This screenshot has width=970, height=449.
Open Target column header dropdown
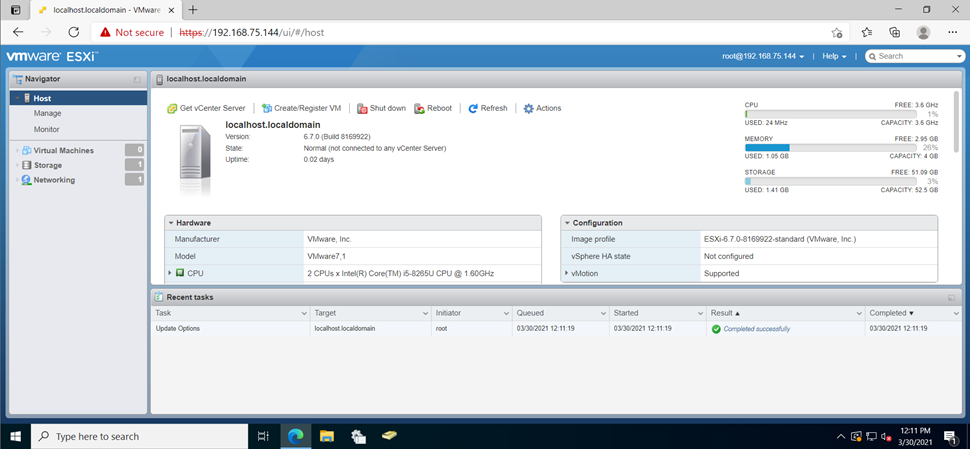click(x=424, y=314)
